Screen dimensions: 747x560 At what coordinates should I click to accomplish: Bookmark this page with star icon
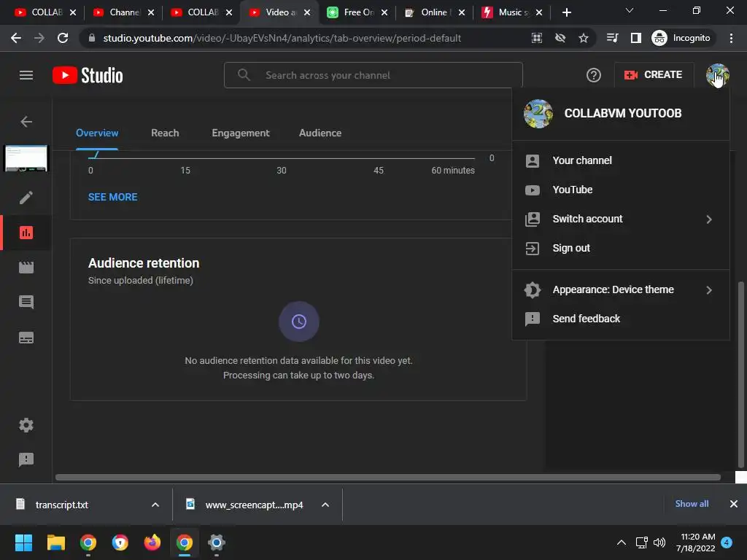(x=584, y=38)
